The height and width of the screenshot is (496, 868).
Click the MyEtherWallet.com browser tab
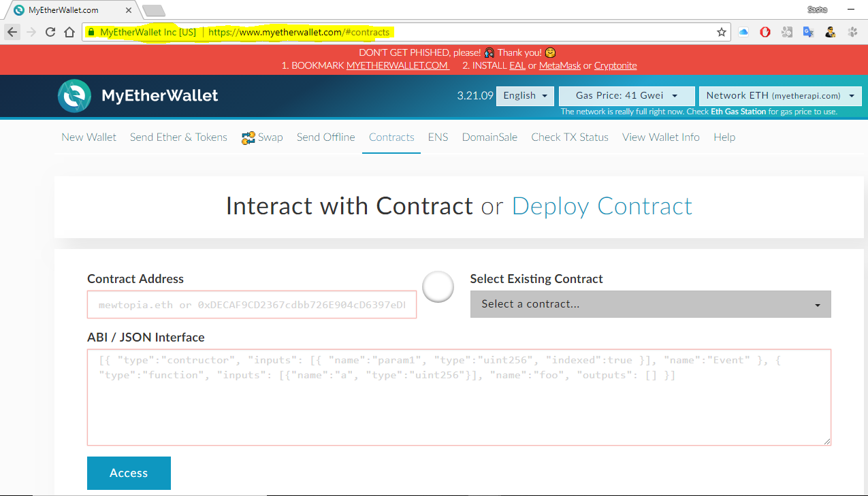[x=75, y=10]
